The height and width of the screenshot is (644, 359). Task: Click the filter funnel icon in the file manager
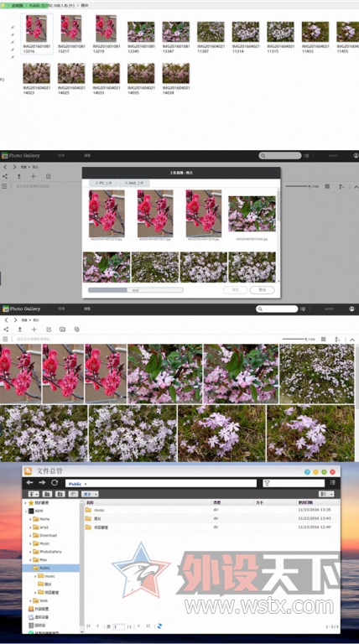coord(267,483)
